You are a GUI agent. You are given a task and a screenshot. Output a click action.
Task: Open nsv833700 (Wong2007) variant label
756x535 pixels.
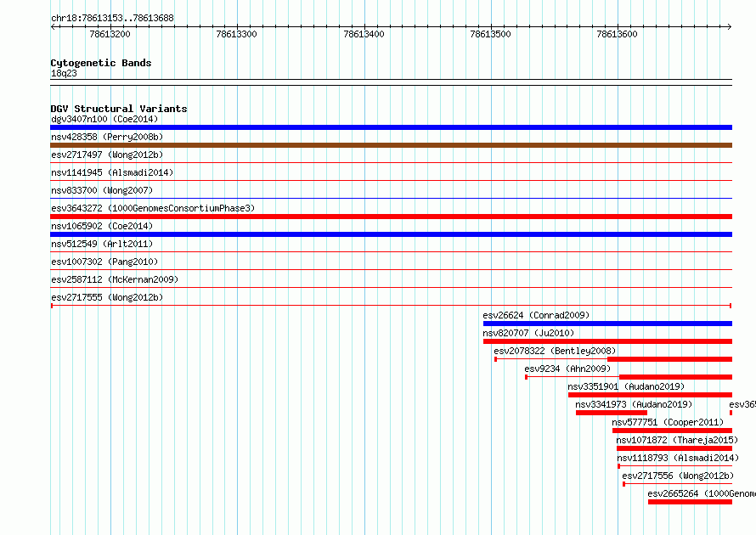(x=102, y=190)
